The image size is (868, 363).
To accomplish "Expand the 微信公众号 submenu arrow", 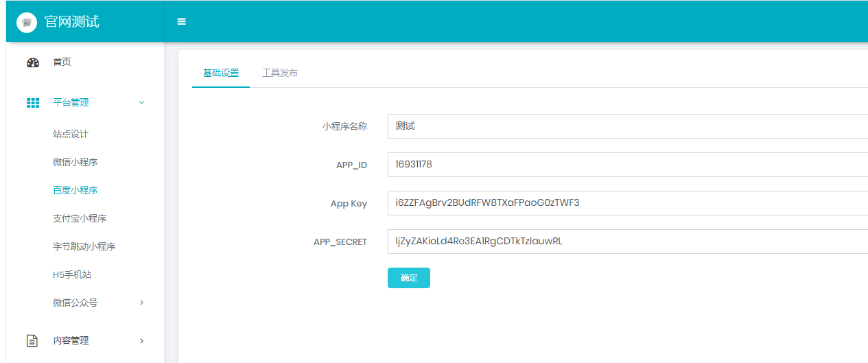I will tap(141, 303).
